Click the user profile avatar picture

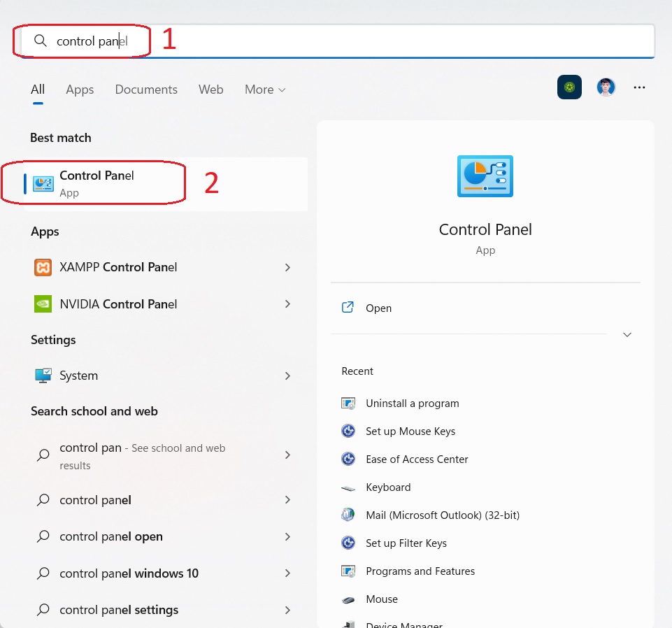tap(606, 87)
